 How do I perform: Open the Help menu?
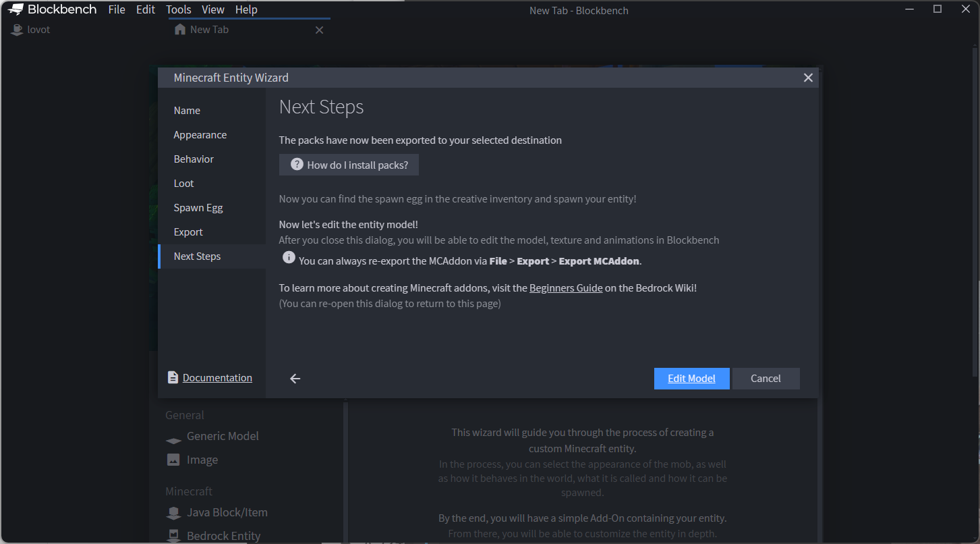tap(246, 9)
